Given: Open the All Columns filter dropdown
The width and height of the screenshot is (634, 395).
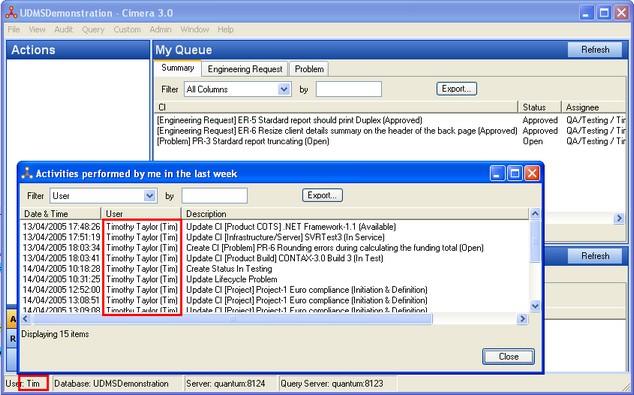Looking at the screenshot, I should coord(285,89).
